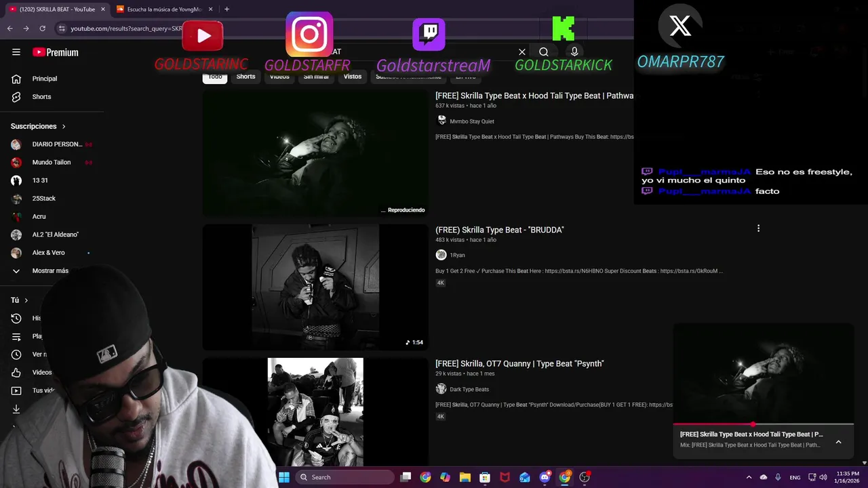
Task: Click miniplayer progress bar
Action: 764,424
